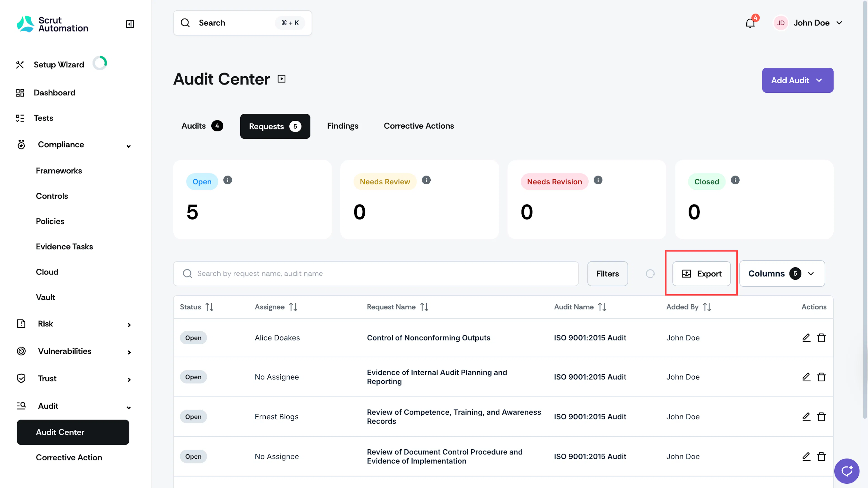Open the Filters panel
The height and width of the screenshot is (488, 868).
[607, 274]
